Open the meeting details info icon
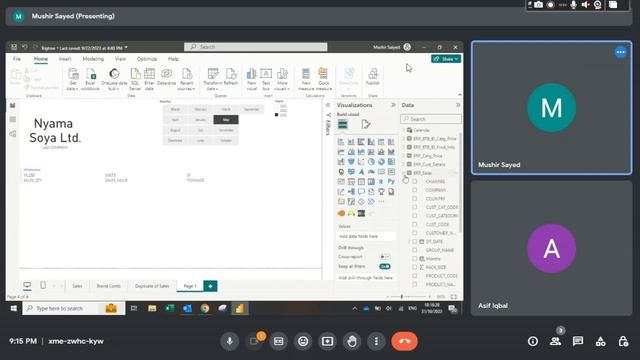This screenshot has width=640, height=360. [533, 341]
